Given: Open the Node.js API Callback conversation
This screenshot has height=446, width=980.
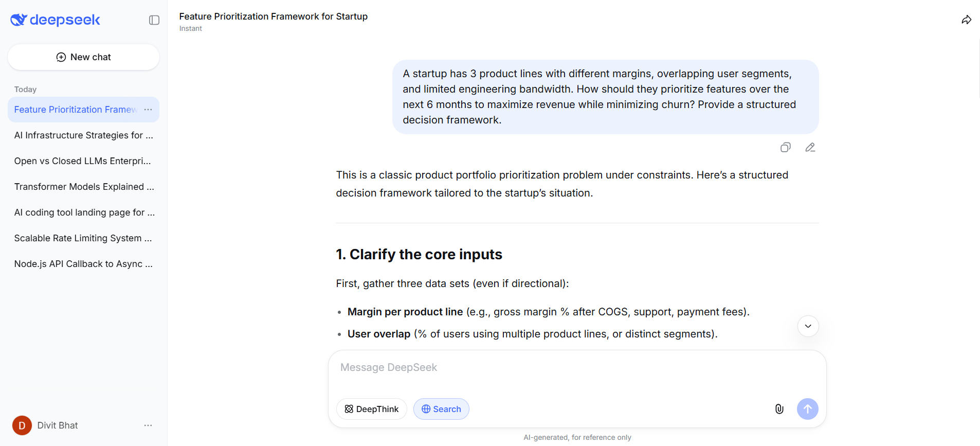Looking at the screenshot, I should point(83,264).
